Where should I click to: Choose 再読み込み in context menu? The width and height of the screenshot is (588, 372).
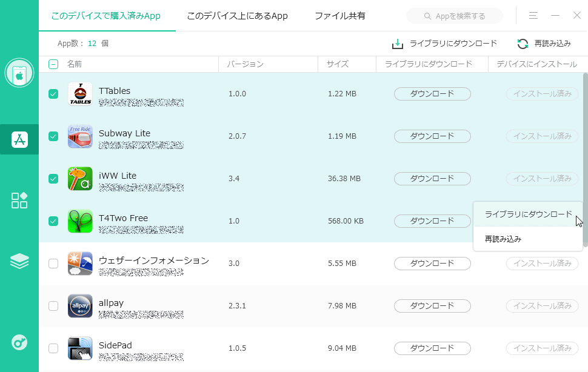pos(528,239)
